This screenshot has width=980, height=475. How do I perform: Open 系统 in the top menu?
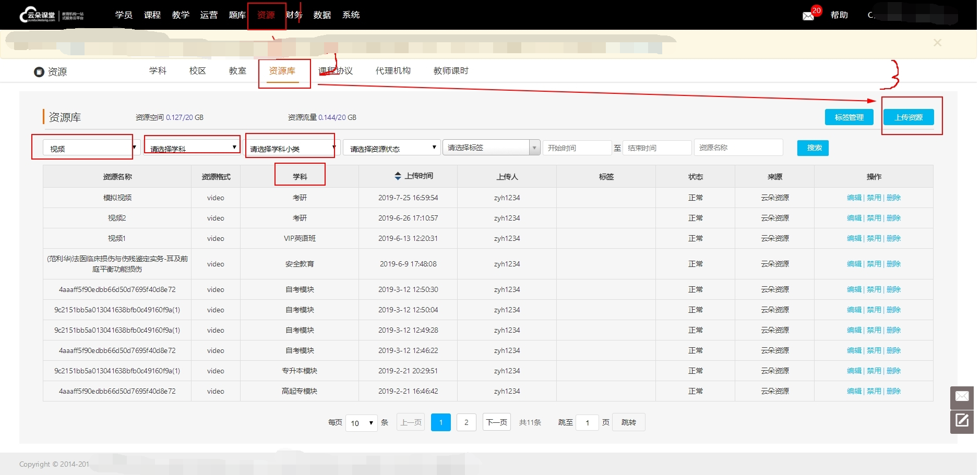click(351, 15)
